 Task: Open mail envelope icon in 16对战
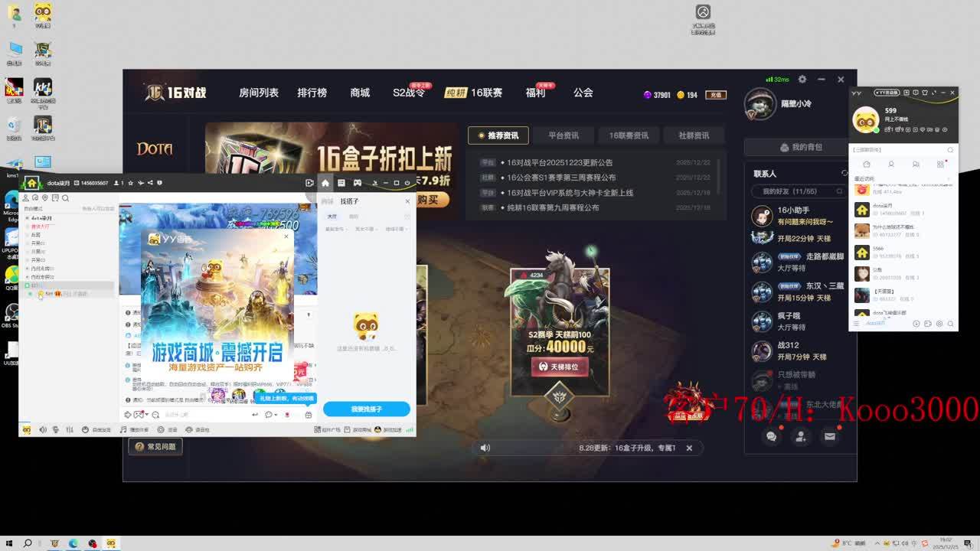pos(829,436)
